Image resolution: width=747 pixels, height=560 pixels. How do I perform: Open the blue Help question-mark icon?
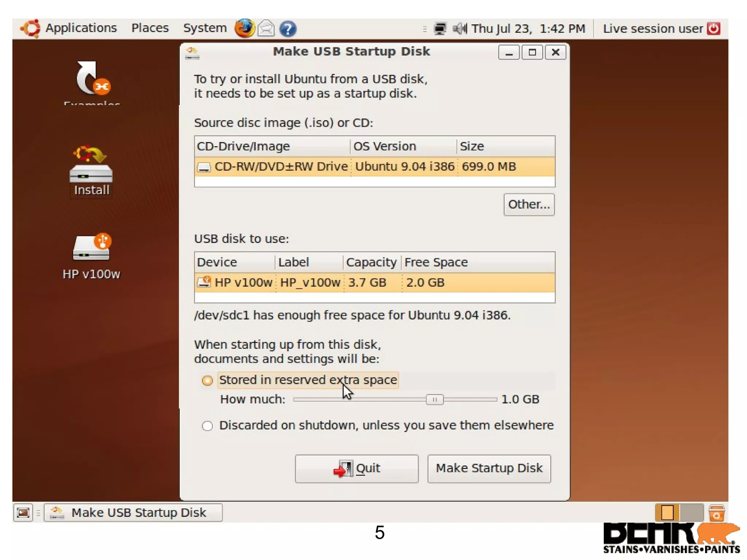pos(288,29)
